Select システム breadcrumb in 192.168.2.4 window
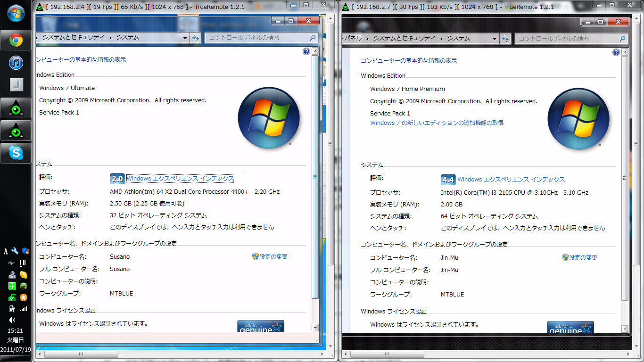The height and width of the screenshot is (362, 644). click(x=128, y=38)
